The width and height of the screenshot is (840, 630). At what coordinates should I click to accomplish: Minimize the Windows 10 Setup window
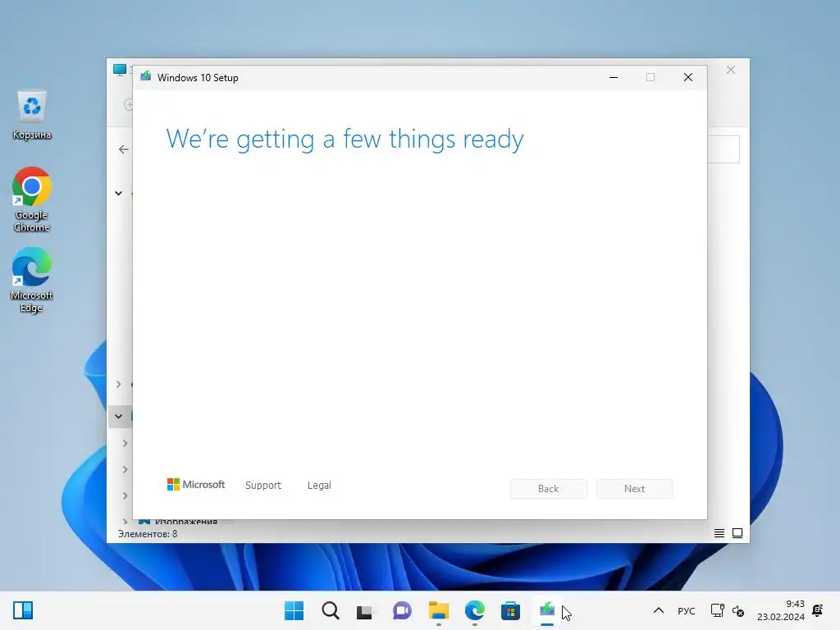(x=614, y=78)
